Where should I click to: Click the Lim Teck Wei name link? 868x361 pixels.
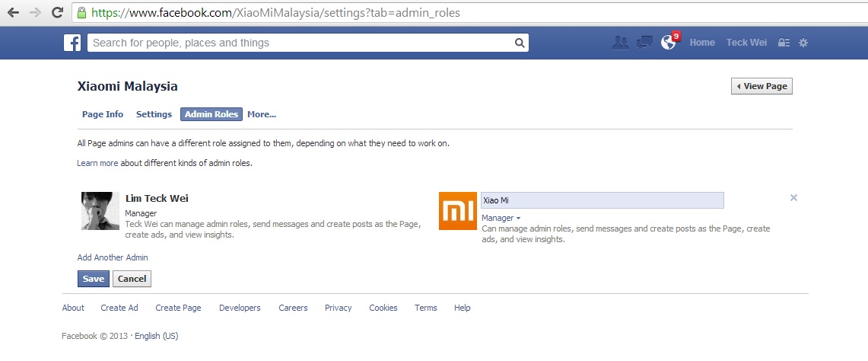coord(157,199)
